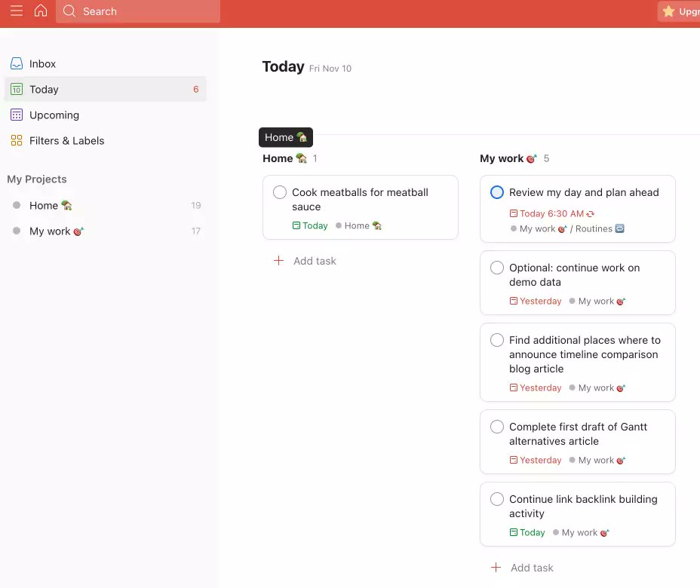Open the Home project in the sidebar

click(106, 205)
